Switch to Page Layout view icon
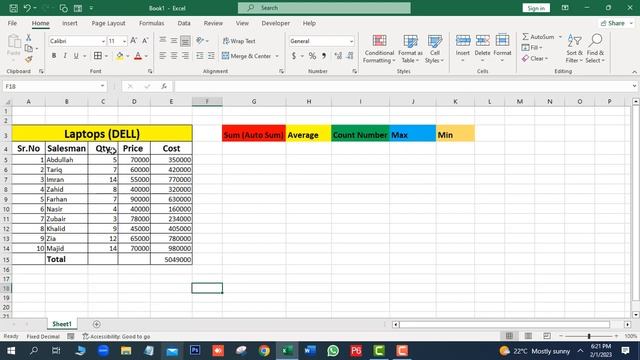Viewport: 640px width, 360px height. (528, 336)
